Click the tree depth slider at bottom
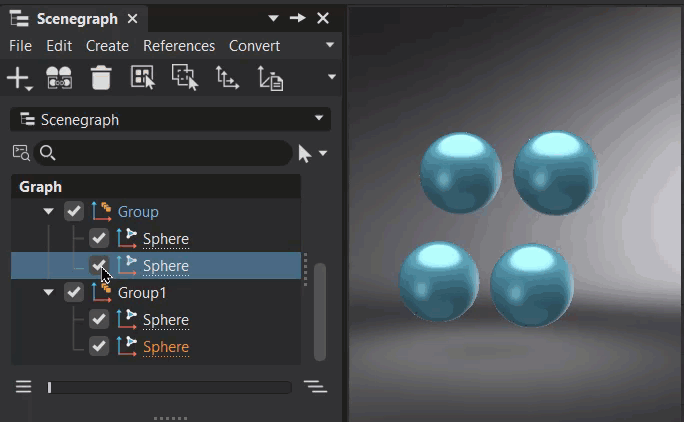Viewport: 684px width, 422px height. (x=169, y=387)
